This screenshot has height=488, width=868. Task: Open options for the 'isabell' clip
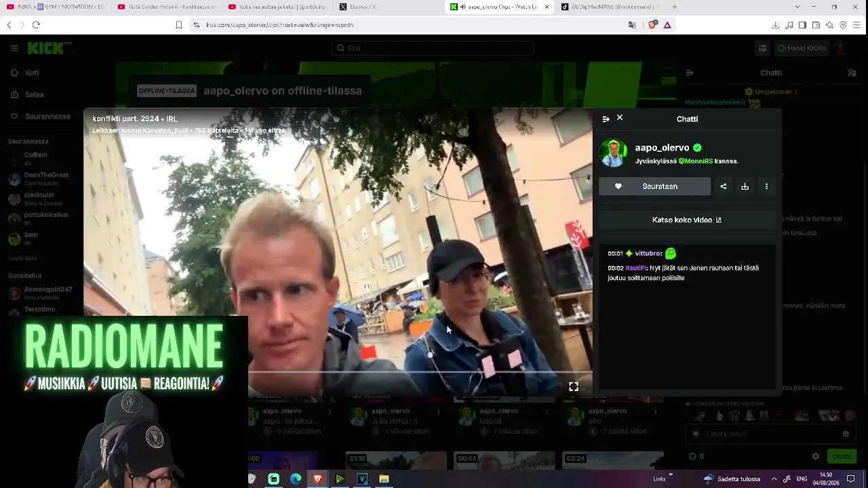(547, 411)
